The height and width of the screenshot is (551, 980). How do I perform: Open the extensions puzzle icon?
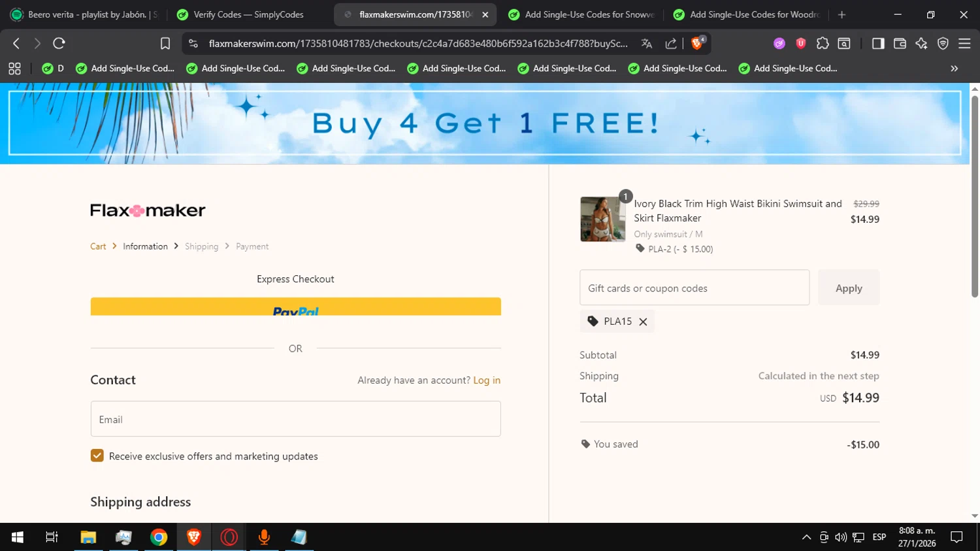(x=823, y=43)
